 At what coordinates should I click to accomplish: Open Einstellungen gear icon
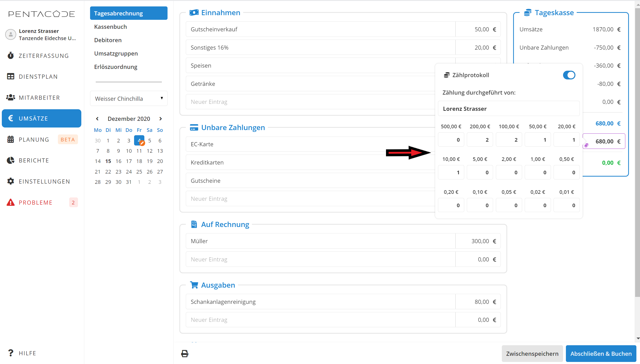click(11, 181)
